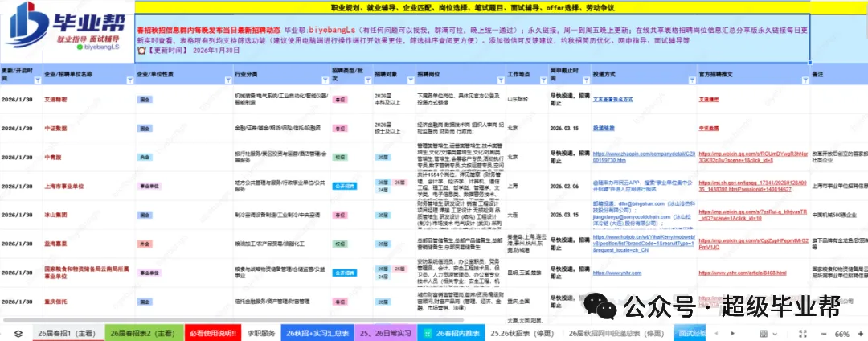This screenshot has height=341, width=868.
Task: Open filter for 更新/开启时间 column
Action: click(37, 80)
